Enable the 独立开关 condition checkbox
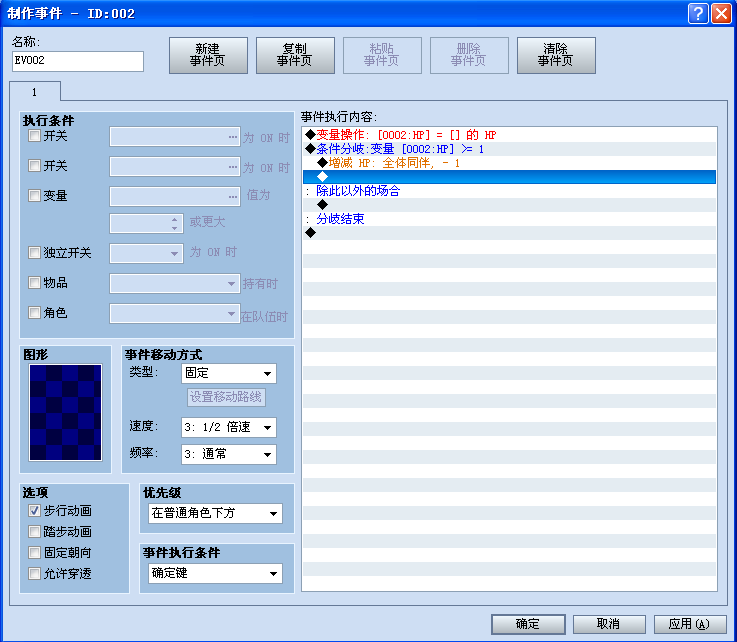The width and height of the screenshot is (737, 642). 34,253
